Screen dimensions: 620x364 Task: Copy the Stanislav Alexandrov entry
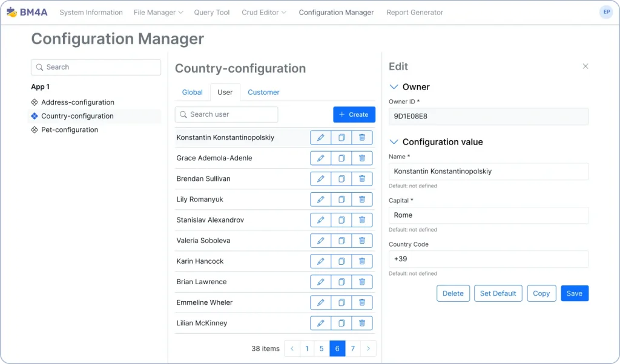(341, 220)
